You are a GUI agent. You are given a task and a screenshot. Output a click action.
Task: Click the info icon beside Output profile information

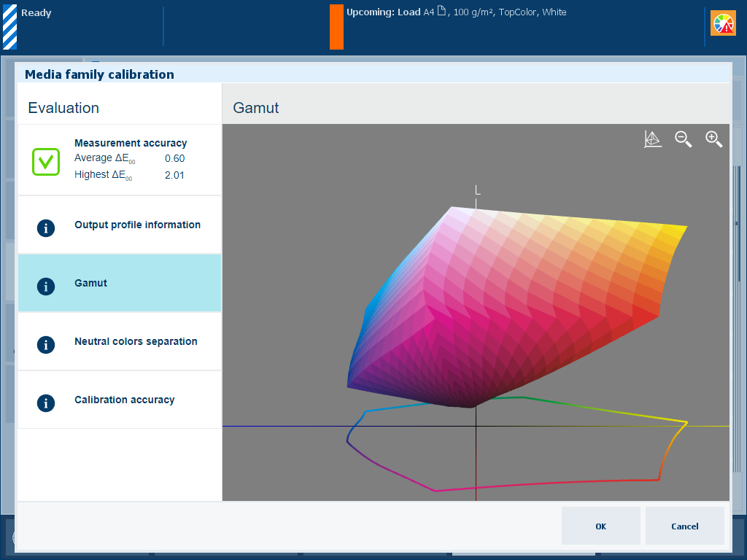click(46, 227)
